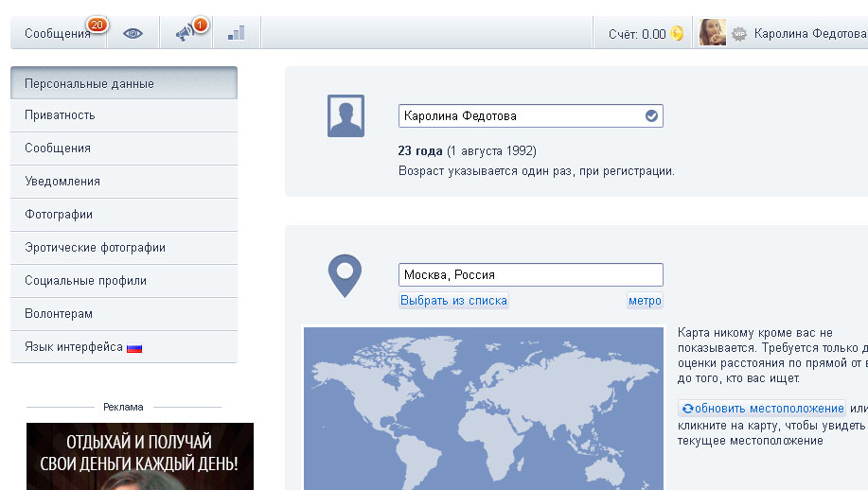Open Каролина Федотова profile in header
This screenshot has width=868, height=490.
[810, 34]
